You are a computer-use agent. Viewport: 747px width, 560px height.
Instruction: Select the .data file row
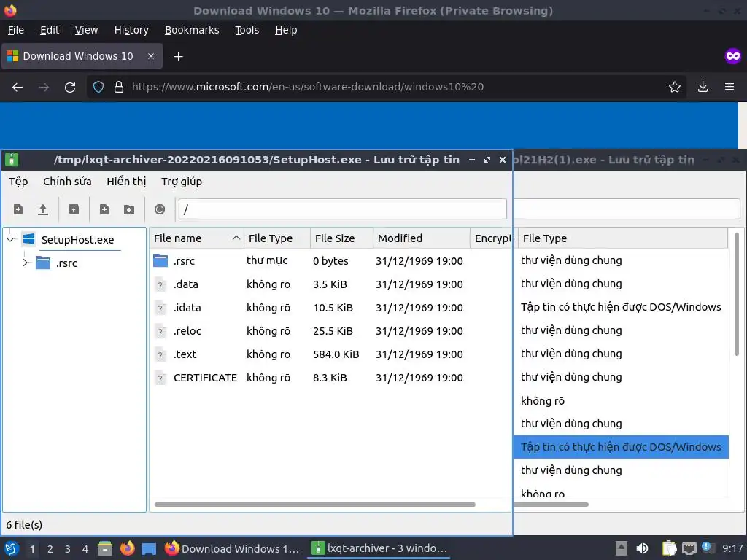tap(330, 284)
